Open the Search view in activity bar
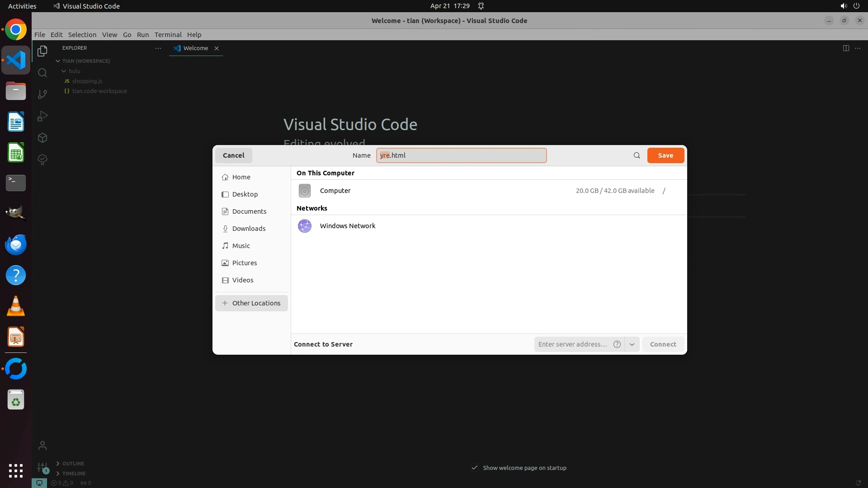Screen dimensions: 868x488 pyautogui.click(x=42, y=73)
